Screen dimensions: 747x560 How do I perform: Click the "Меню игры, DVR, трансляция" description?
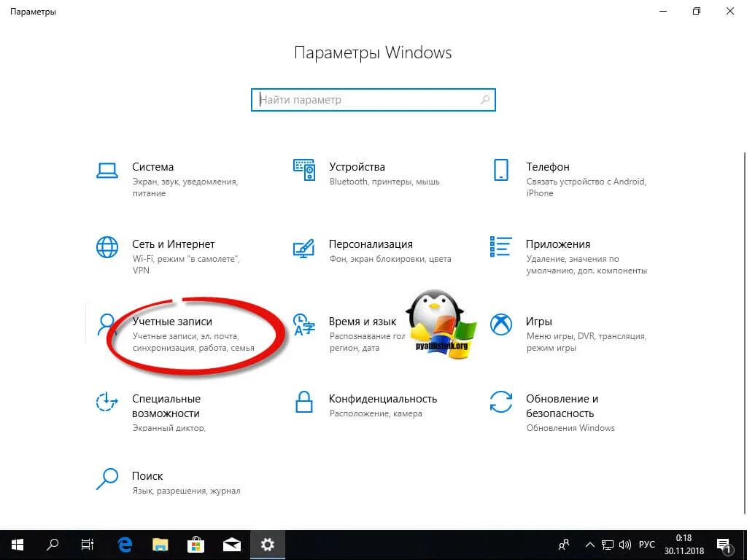[x=587, y=336]
